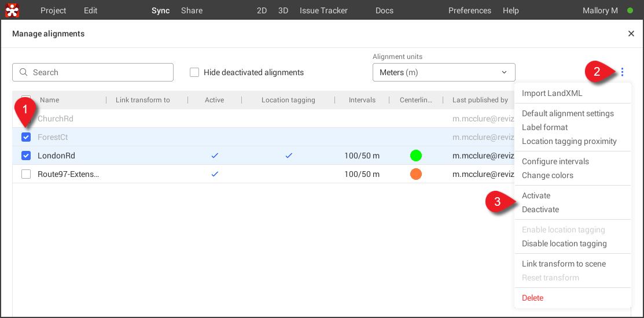Click LondonRd location tagging checkmark
This screenshot has height=318, width=644.
[x=288, y=156]
